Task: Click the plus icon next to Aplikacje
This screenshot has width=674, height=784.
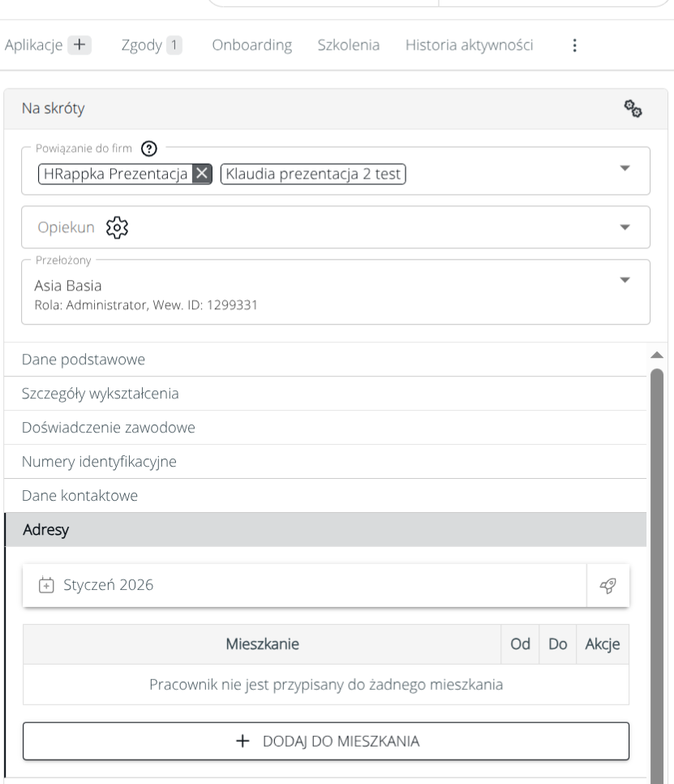Action: pos(79,45)
